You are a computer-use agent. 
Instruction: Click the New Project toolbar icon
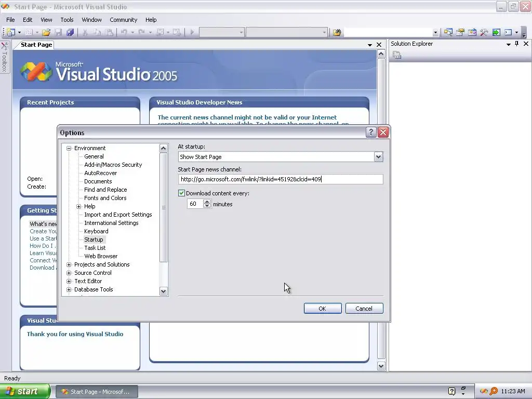[11, 32]
